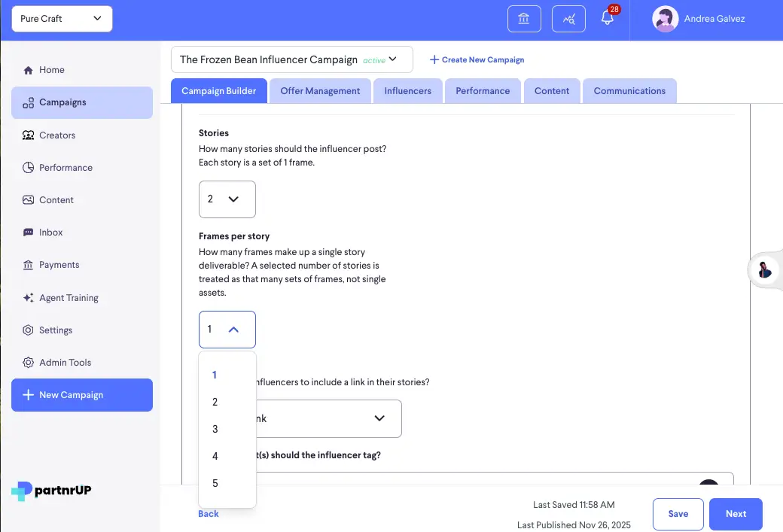
Task: Open notifications bell with 28 badge
Action: point(608,18)
